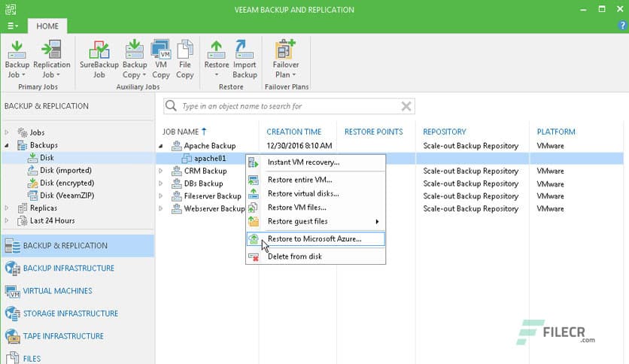The height and width of the screenshot is (364, 629).
Task: Open the application main menu button
Action: [13, 26]
